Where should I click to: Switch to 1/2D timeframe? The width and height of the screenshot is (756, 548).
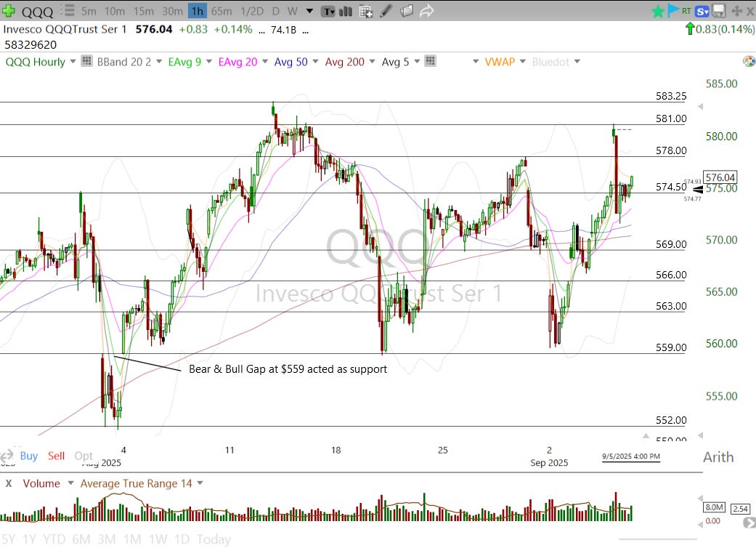pyautogui.click(x=252, y=11)
